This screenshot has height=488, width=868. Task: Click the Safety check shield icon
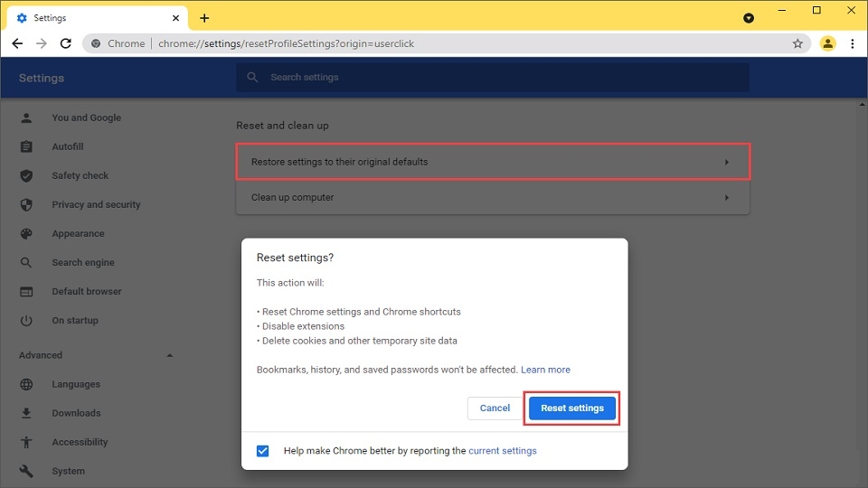(26, 176)
